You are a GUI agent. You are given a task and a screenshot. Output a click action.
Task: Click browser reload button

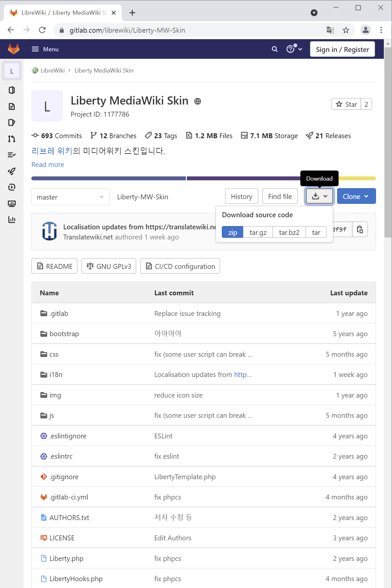(42, 30)
